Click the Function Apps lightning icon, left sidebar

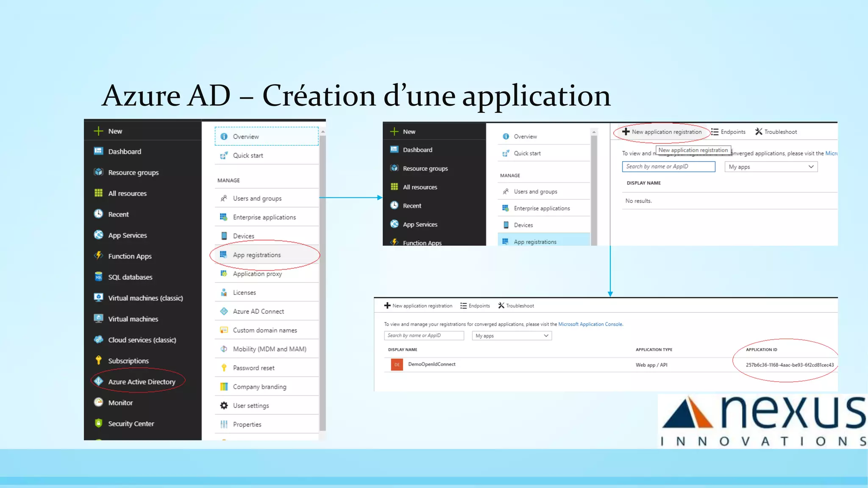coord(98,255)
